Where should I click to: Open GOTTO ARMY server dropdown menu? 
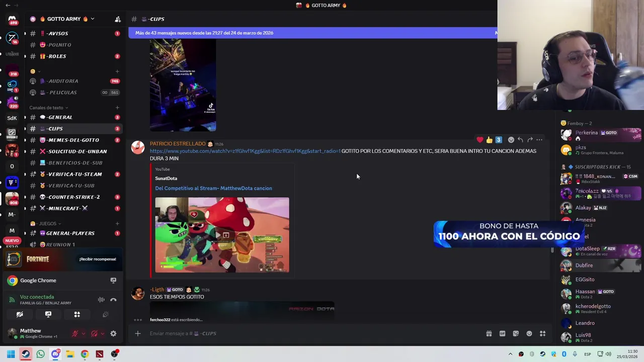point(92,19)
